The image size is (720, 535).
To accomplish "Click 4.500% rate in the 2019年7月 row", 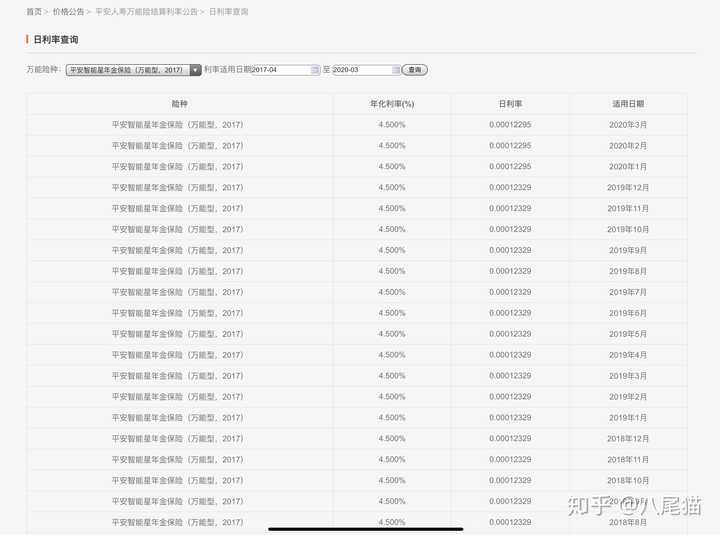I will click(x=392, y=292).
